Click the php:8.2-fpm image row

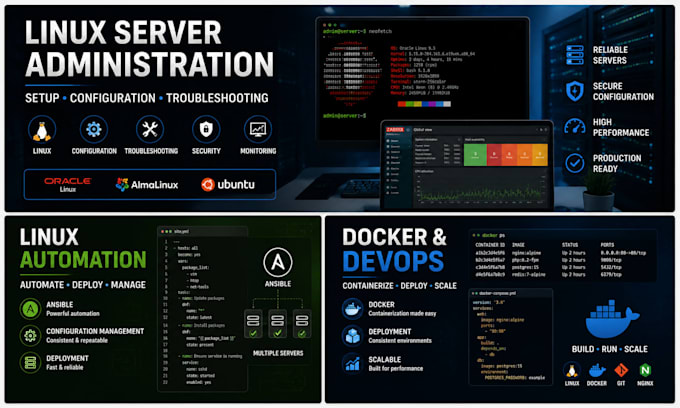click(526, 260)
